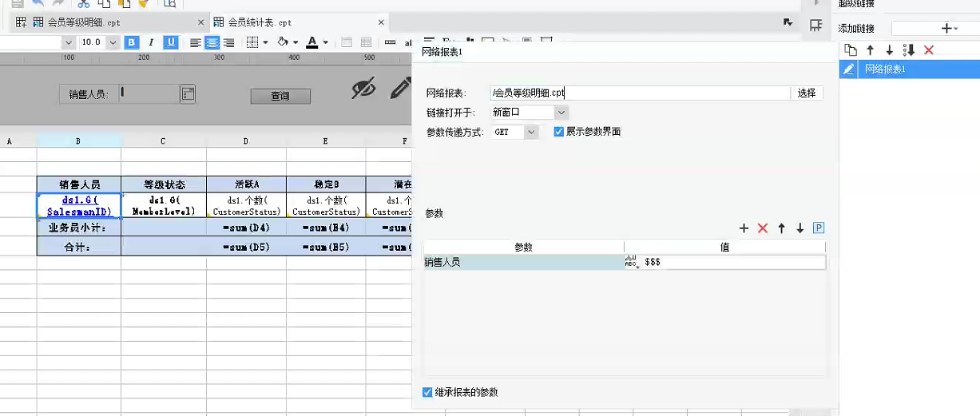Click the 业务员小计: cell
The width and height of the screenshot is (980, 416).
pyautogui.click(x=79, y=228)
